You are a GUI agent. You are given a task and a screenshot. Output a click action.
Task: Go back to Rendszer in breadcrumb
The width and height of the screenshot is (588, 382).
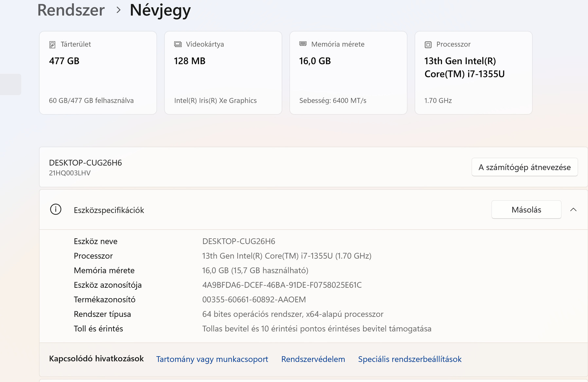(71, 10)
